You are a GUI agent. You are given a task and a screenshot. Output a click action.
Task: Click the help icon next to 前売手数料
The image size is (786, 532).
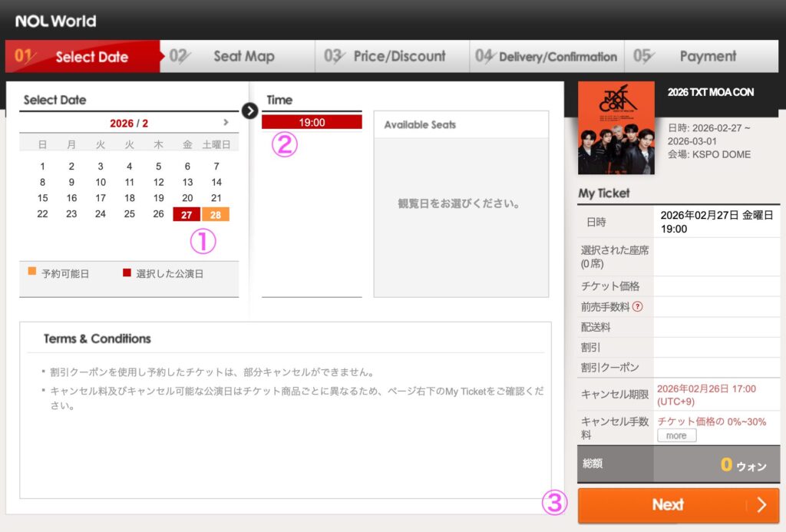(637, 307)
